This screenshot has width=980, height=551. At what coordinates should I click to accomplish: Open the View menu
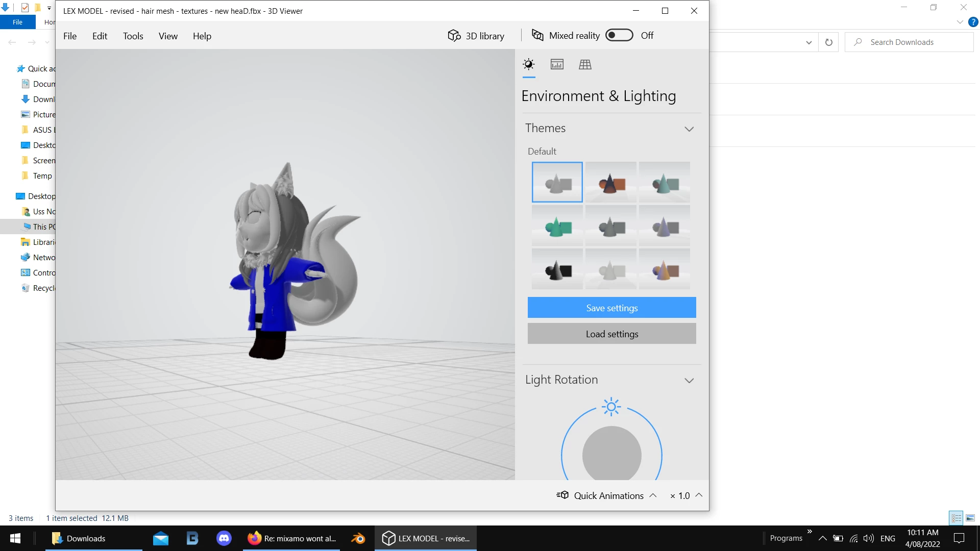[x=168, y=36]
